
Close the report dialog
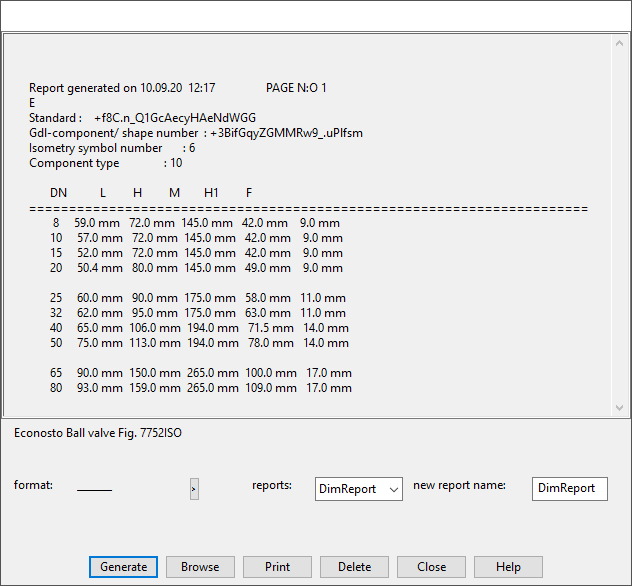431,567
